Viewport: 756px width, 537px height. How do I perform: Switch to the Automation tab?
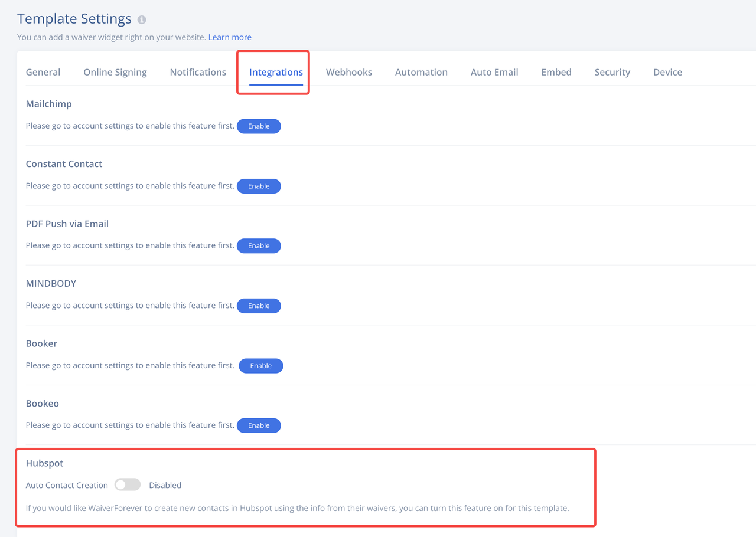[421, 72]
